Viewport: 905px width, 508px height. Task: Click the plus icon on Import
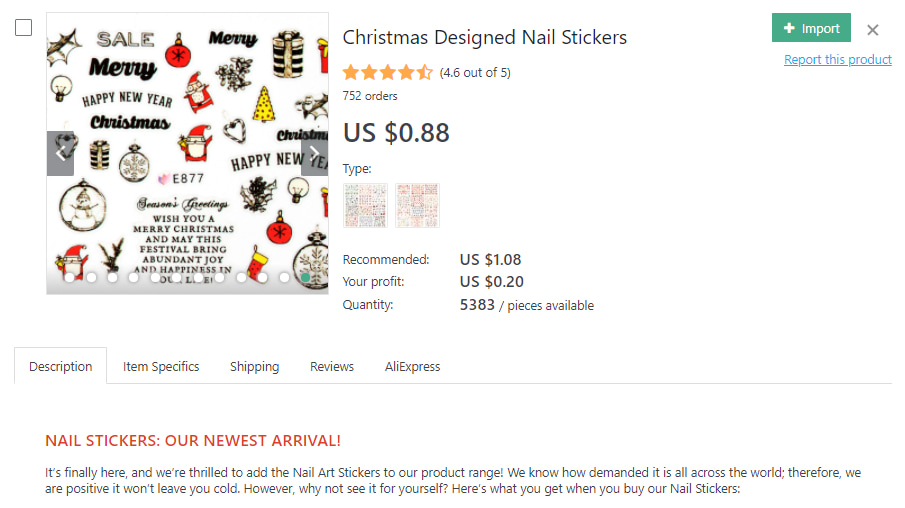click(x=790, y=29)
